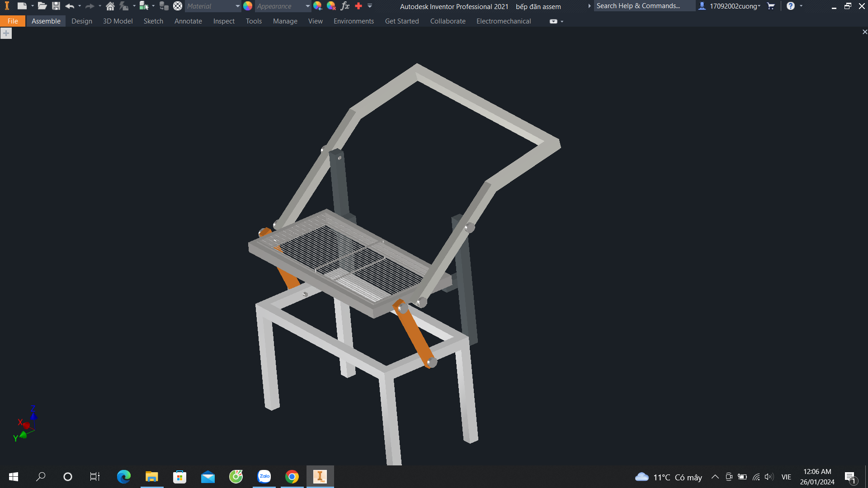Open Cortana circle icon

click(x=68, y=477)
